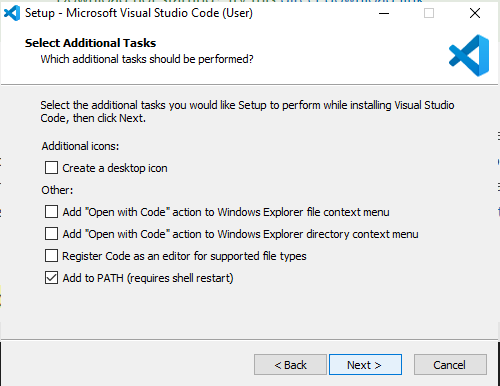Screen dimensions: 500x386
Task: Click the 'Select Additional Tasks' heading
Action: (x=90, y=43)
